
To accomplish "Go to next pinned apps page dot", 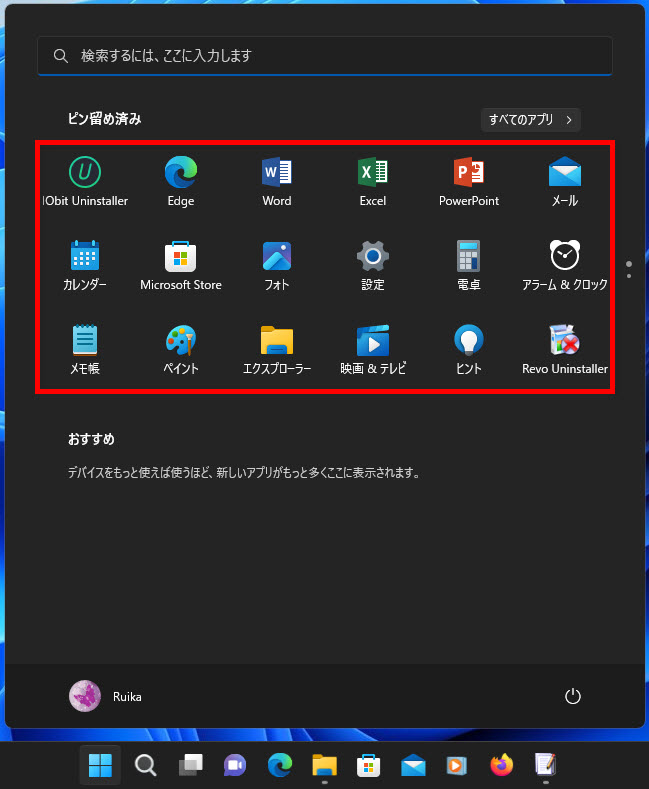I will [629, 275].
